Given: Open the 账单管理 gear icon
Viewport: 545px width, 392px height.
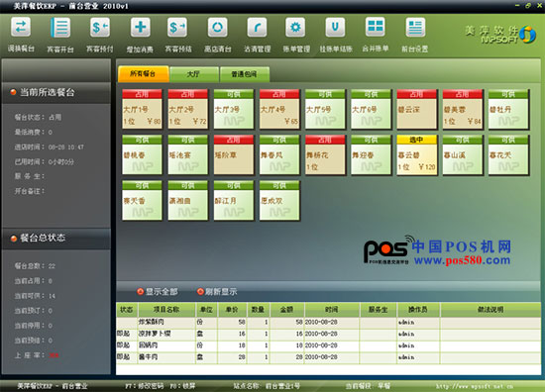Looking at the screenshot, I should click(295, 28).
